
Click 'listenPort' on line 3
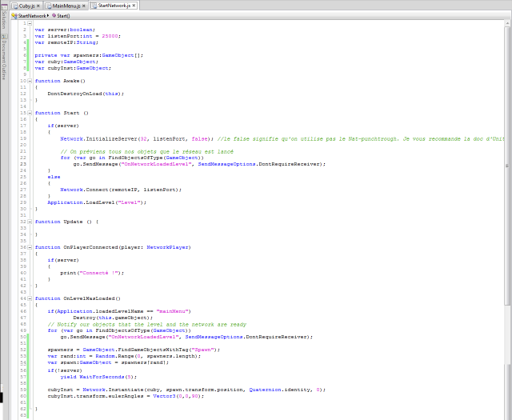(63, 36)
